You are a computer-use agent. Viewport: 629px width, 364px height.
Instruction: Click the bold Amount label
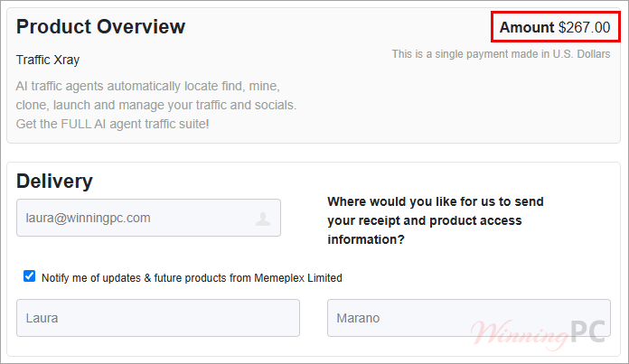coord(527,27)
